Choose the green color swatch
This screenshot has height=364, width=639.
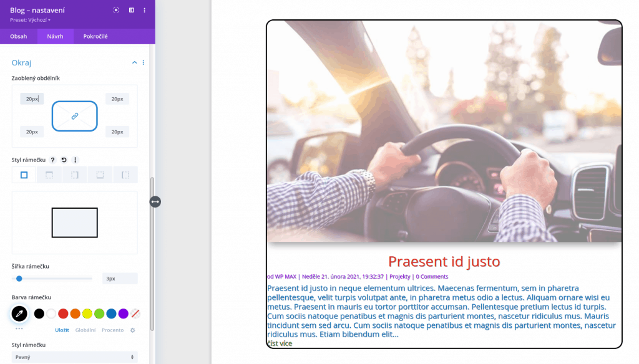tap(99, 314)
